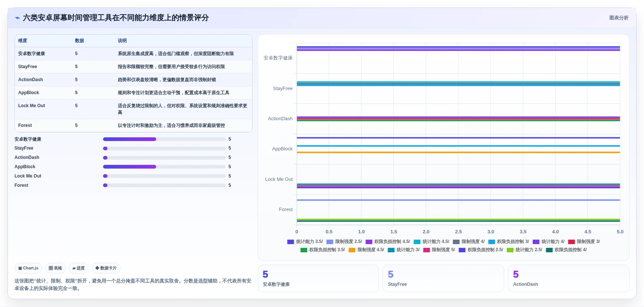Click the AppBlock progress bar

[x=164, y=167]
